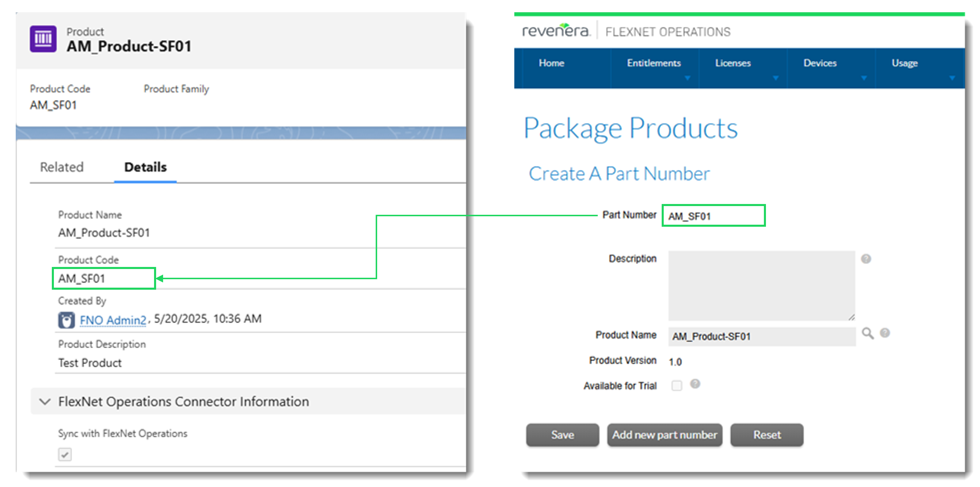Click help icon next to Description field
Image resolution: width=980 pixels, height=487 pixels.
[866, 259]
